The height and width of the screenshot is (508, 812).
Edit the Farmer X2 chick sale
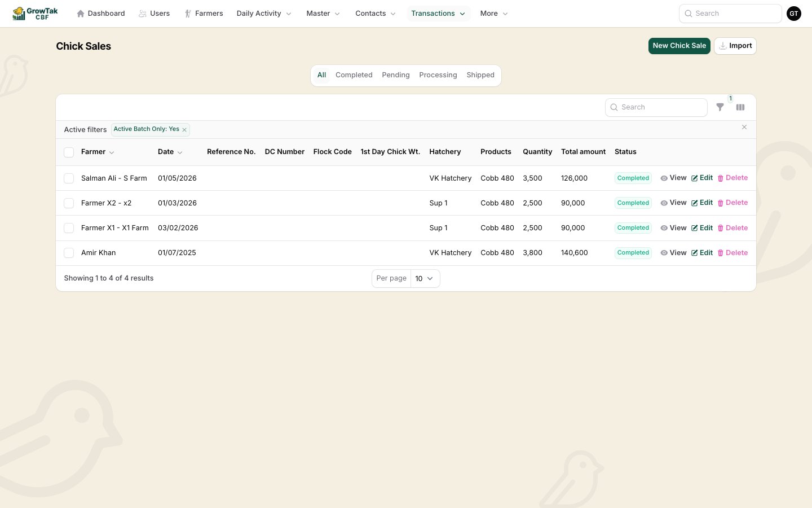click(702, 203)
